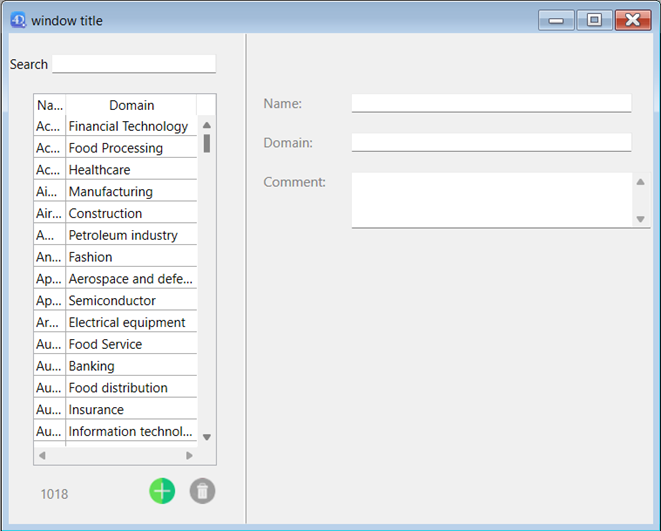Sort by the Domain column header
661x531 pixels.
click(131, 105)
